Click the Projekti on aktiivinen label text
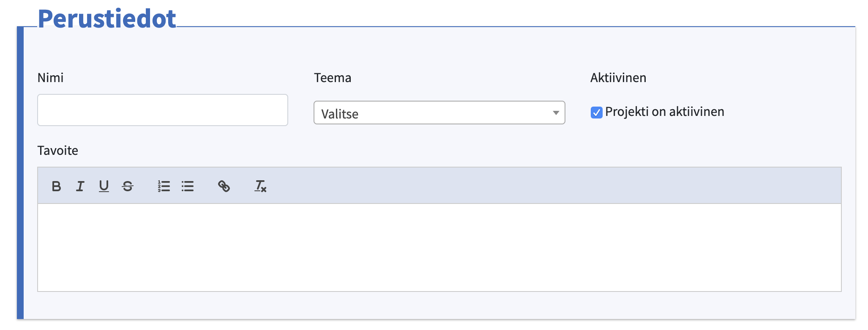The height and width of the screenshot is (330, 868). 665,112
